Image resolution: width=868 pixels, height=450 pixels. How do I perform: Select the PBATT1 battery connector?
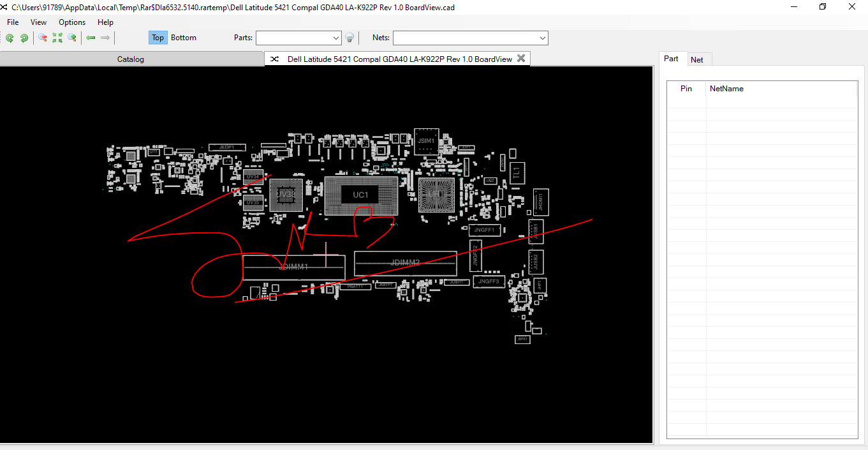[x=355, y=287]
